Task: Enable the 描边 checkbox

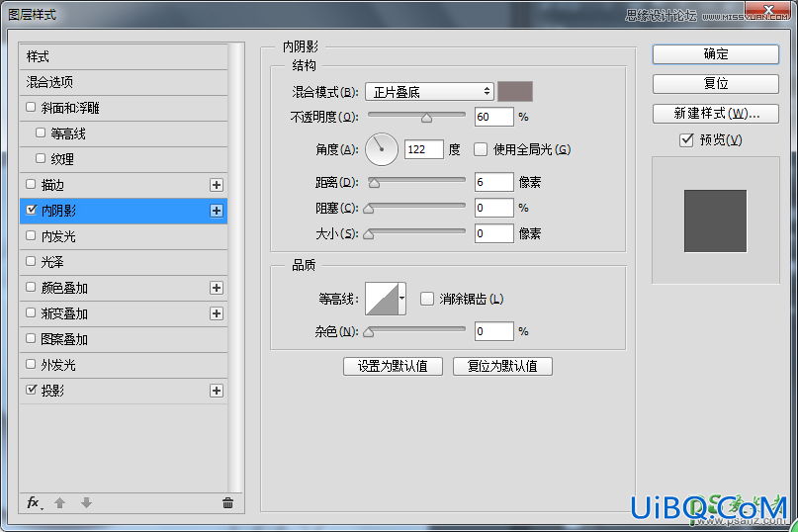Action: [x=31, y=184]
